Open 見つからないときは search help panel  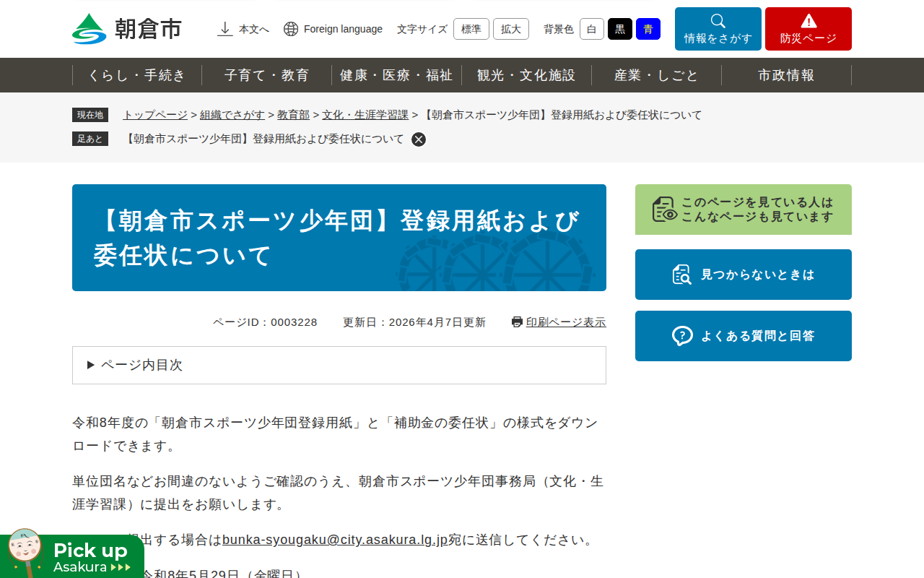click(743, 275)
